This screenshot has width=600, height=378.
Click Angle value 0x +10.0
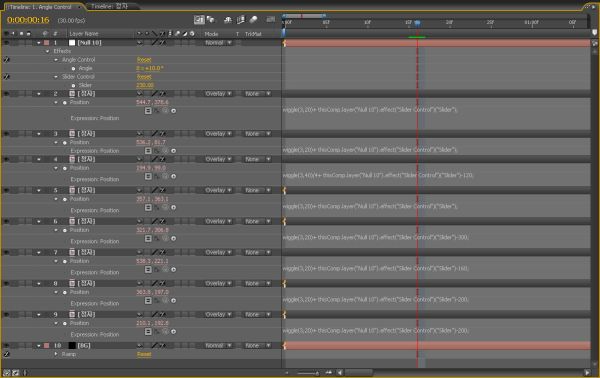(150, 68)
